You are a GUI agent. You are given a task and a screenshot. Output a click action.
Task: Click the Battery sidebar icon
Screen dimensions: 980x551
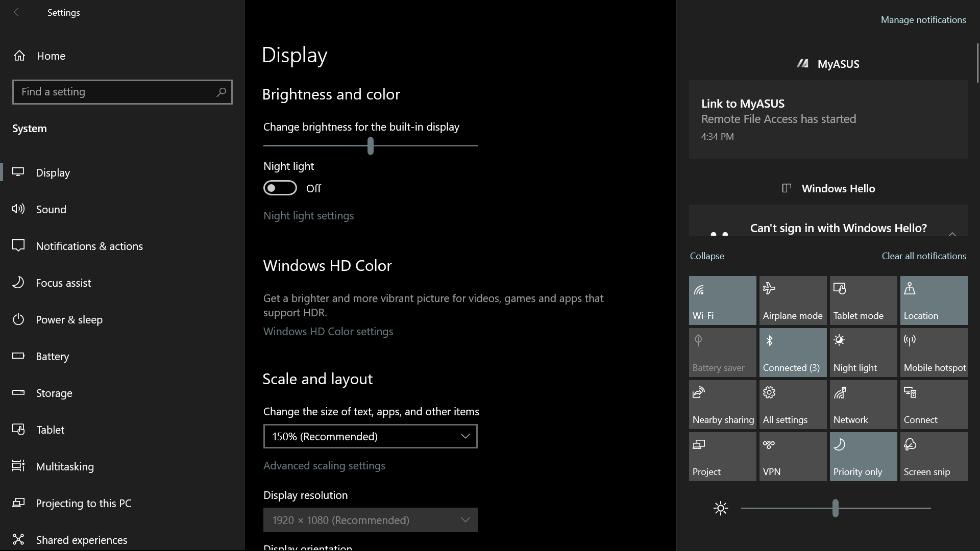[x=18, y=356]
